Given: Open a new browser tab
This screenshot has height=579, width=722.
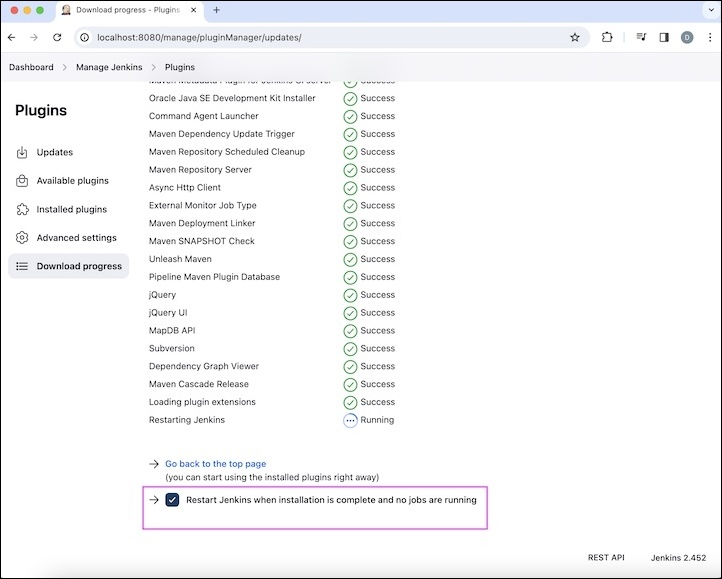Looking at the screenshot, I should (x=216, y=10).
